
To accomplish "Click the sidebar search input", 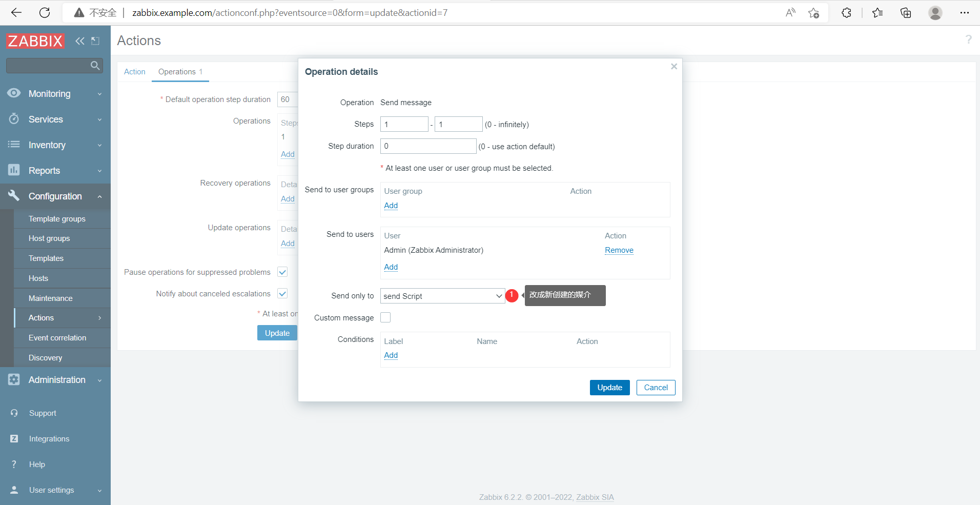I will click(x=48, y=66).
